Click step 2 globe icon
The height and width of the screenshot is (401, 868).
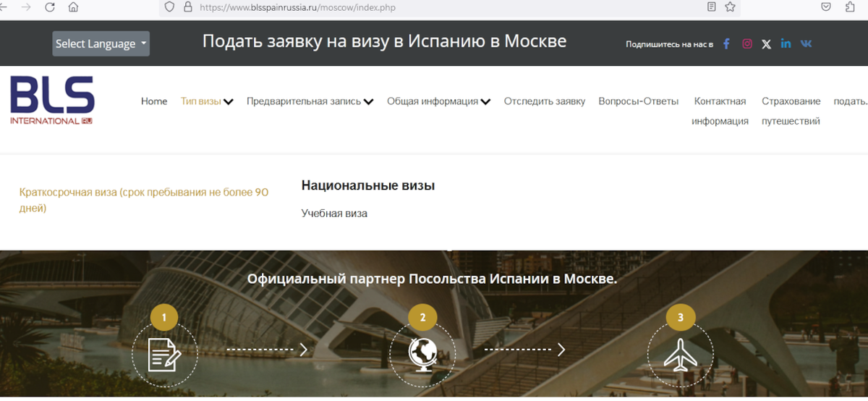[422, 355]
